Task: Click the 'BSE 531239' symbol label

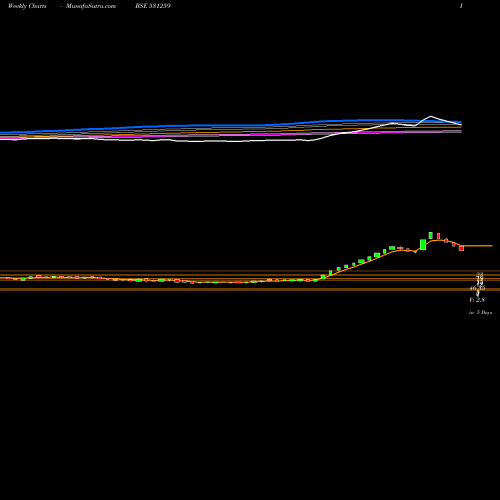Action: [153, 6]
